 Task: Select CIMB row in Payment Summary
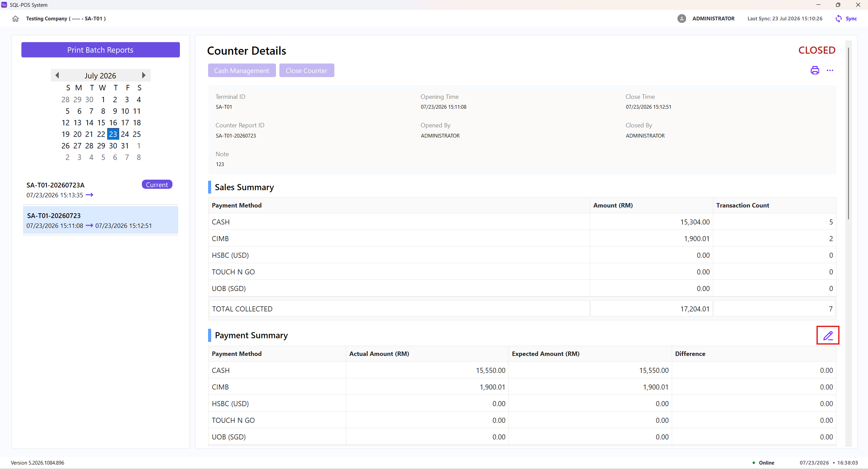(522, 387)
